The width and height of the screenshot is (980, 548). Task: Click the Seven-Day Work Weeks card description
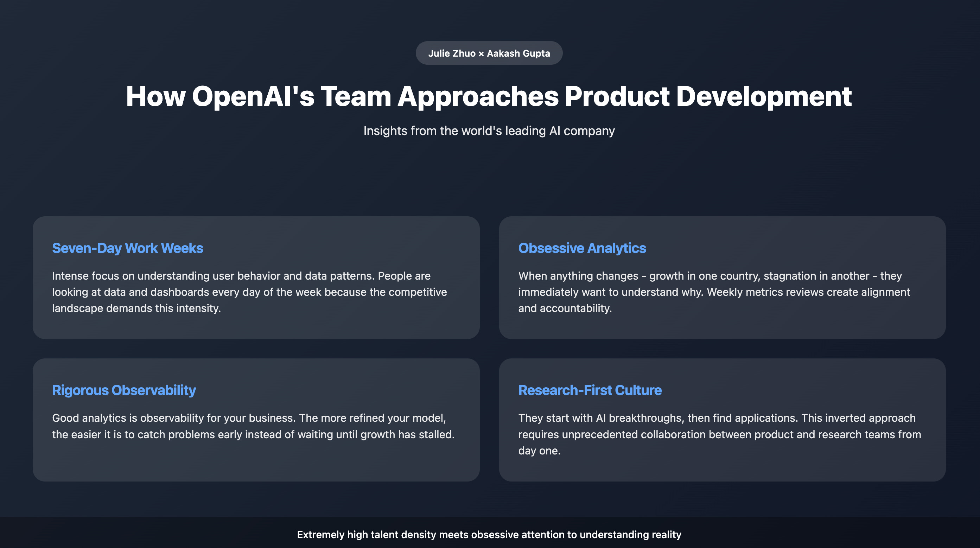click(x=249, y=292)
